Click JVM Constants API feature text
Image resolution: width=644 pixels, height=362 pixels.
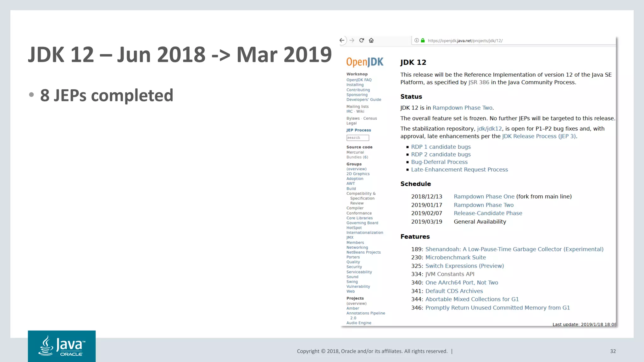(450, 274)
